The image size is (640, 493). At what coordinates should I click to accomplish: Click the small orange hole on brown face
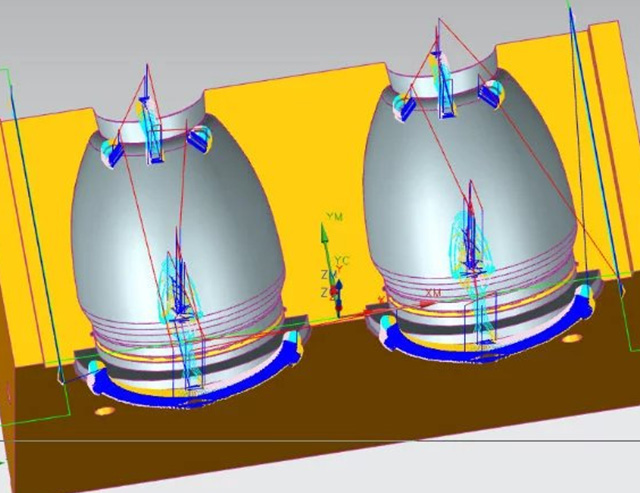[x=104, y=411]
